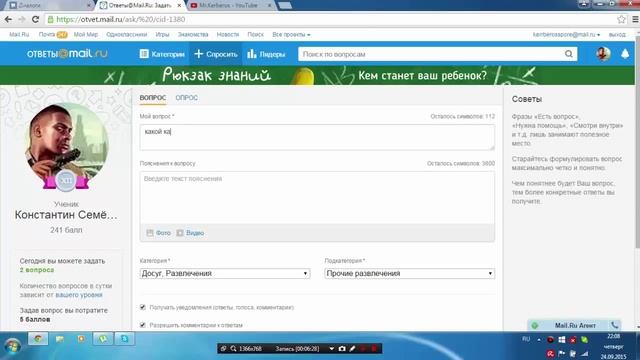The image size is (640, 360).
Task: Click browser address bar URL
Action: [120, 19]
